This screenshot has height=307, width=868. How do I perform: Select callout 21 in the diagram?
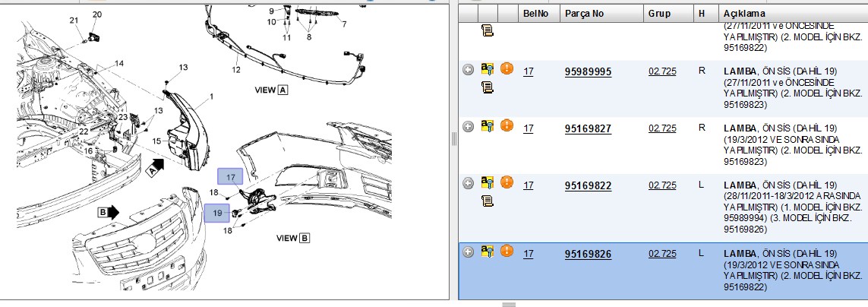point(74,21)
